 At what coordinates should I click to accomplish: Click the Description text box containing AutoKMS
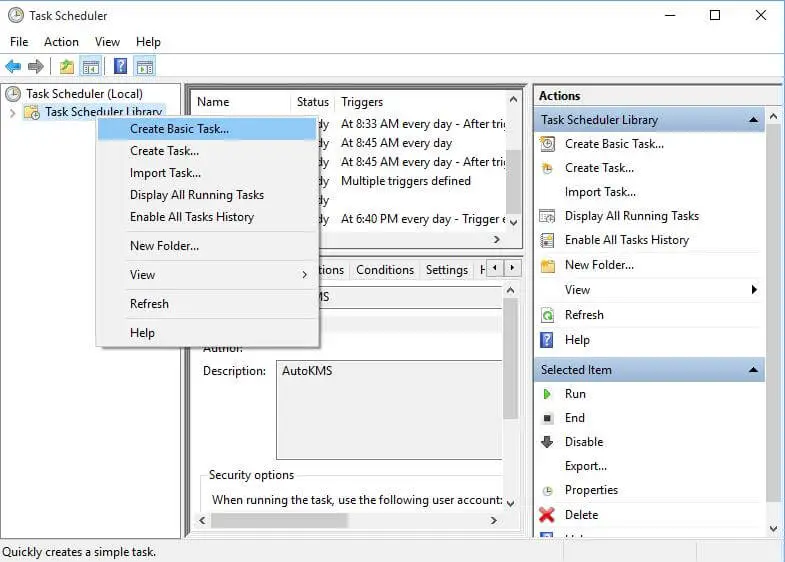click(389, 410)
